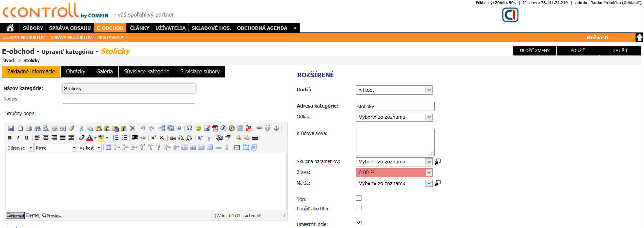Open the red font color picker
Image resolution: width=644 pixels, height=228 pixels.
point(90,138)
